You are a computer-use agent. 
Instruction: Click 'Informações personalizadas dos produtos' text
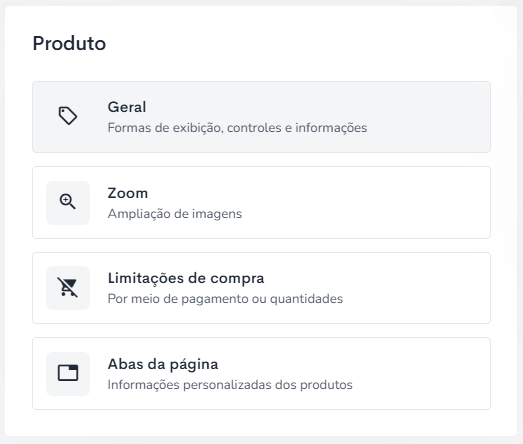[230, 385]
